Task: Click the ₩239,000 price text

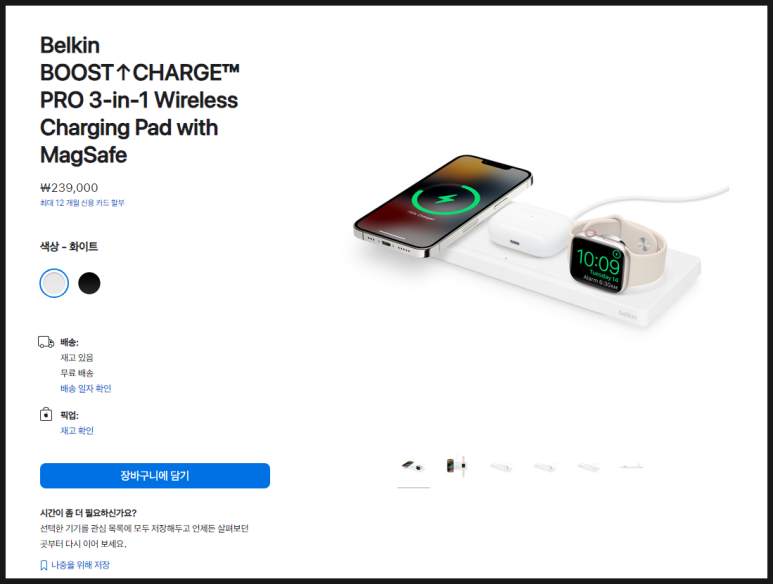Action: (x=69, y=188)
